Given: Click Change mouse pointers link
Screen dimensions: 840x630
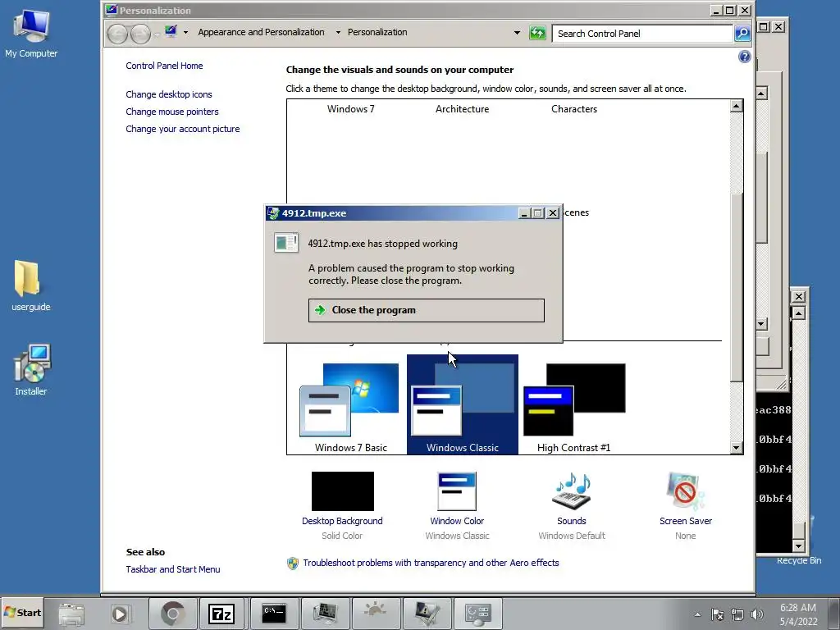Looking at the screenshot, I should point(172,112).
